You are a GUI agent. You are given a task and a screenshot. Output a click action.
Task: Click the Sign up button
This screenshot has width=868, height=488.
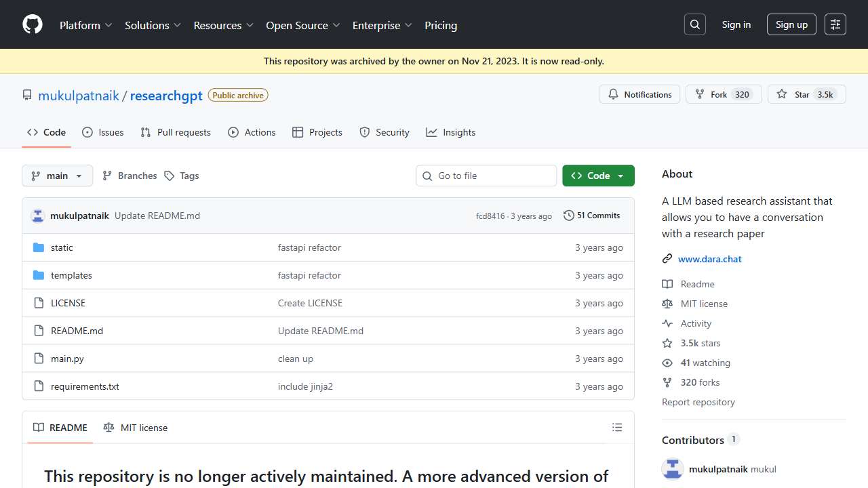pos(791,24)
